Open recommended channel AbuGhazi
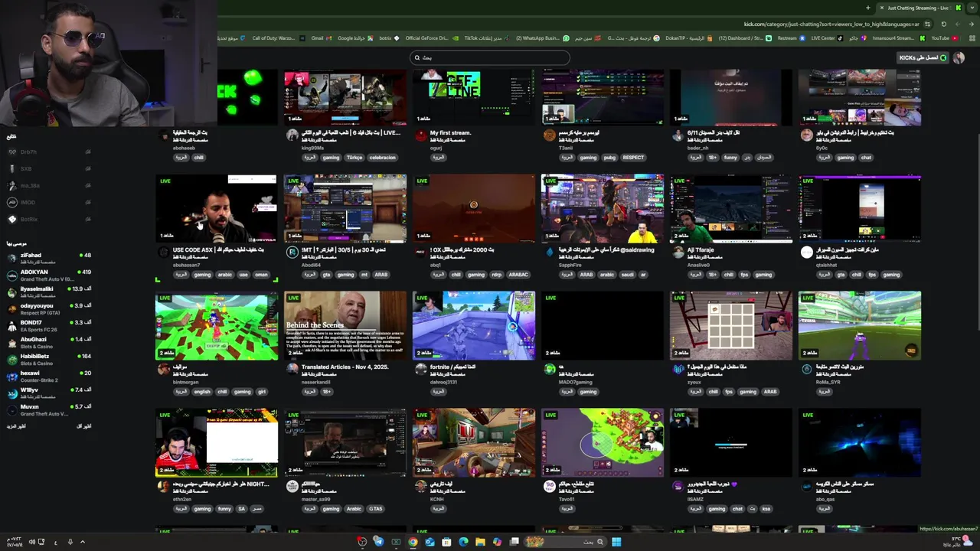Image resolution: width=980 pixels, height=551 pixels. (x=50, y=343)
